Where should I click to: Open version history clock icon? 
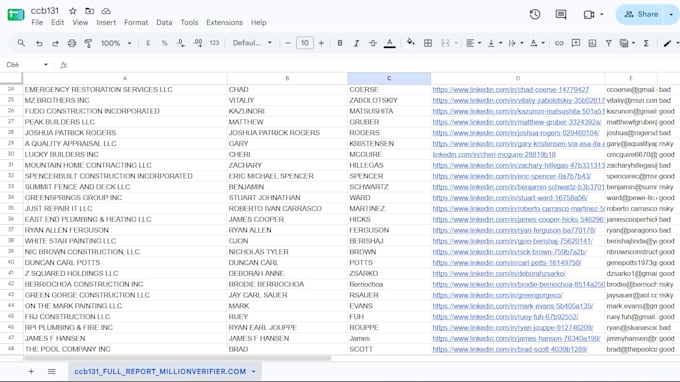535,14
